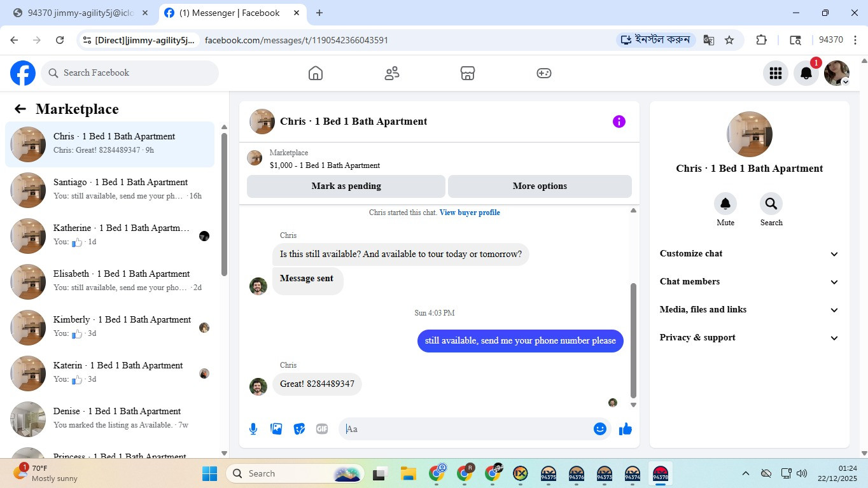This screenshot has width=868, height=488.
Task: Click the 'Is this still available?' message bubble
Action: (401, 254)
